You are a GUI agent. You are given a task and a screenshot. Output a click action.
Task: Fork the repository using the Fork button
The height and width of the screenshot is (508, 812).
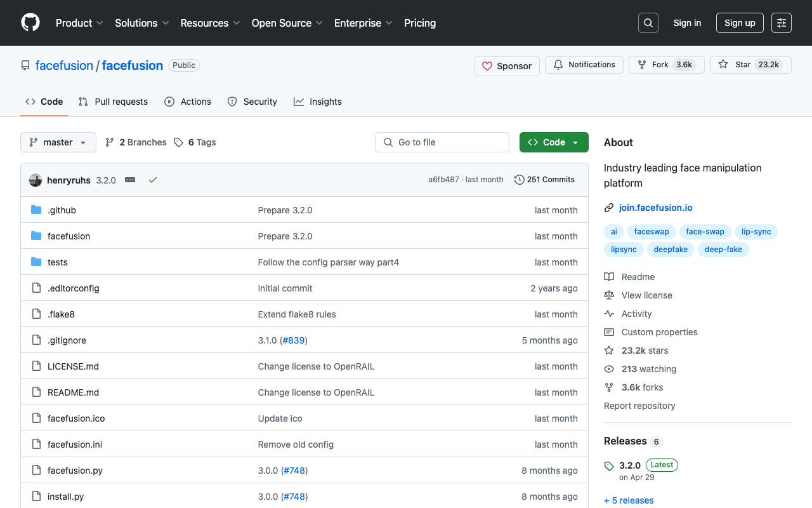pos(667,65)
